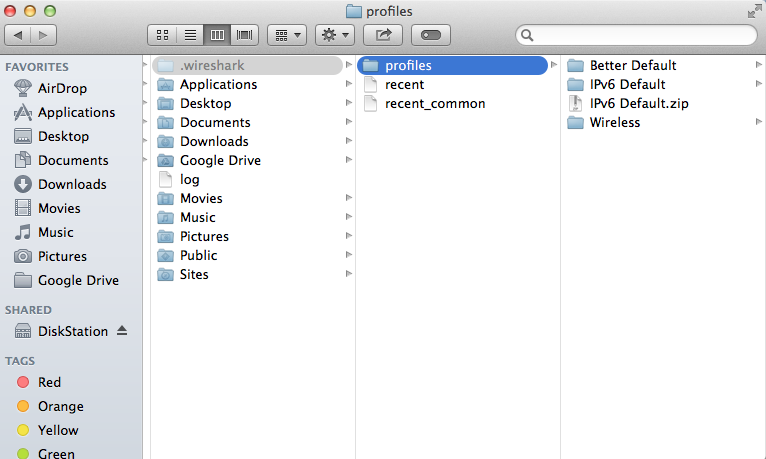Open Documents in sidebar favorites
766x459 pixels.
62,160
